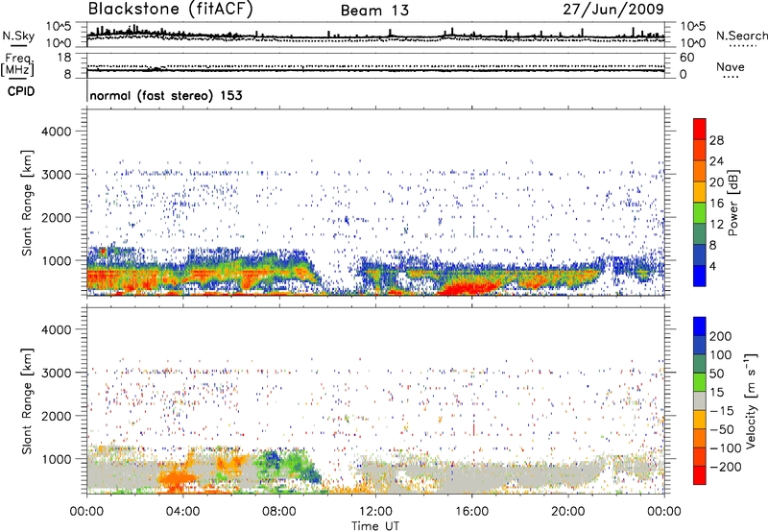Click the 2000 tick on velocity panel
Screen dimensions: 768x532
(x=56, y=416)
